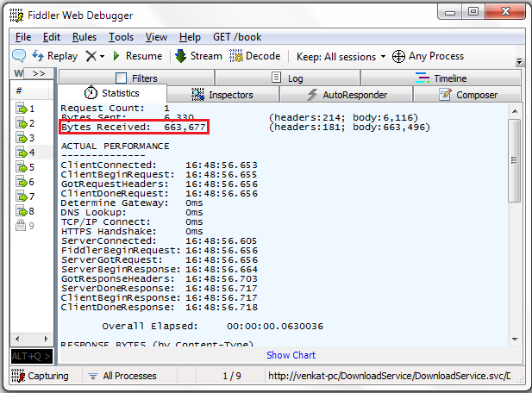Select session 1 in list
Screen dimensions: 532x393
tap(31, 109)
